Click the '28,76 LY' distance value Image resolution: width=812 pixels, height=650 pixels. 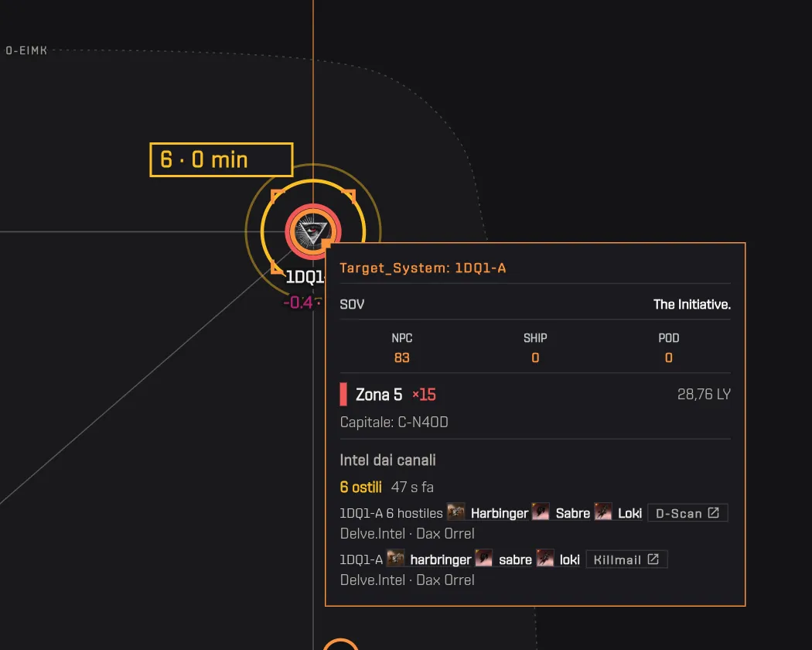(x=704, y=395)
